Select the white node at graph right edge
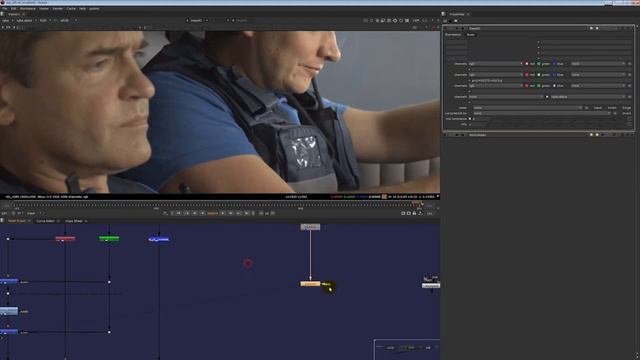This screenshot has width=640, height=360. click(x=431, y=285)
